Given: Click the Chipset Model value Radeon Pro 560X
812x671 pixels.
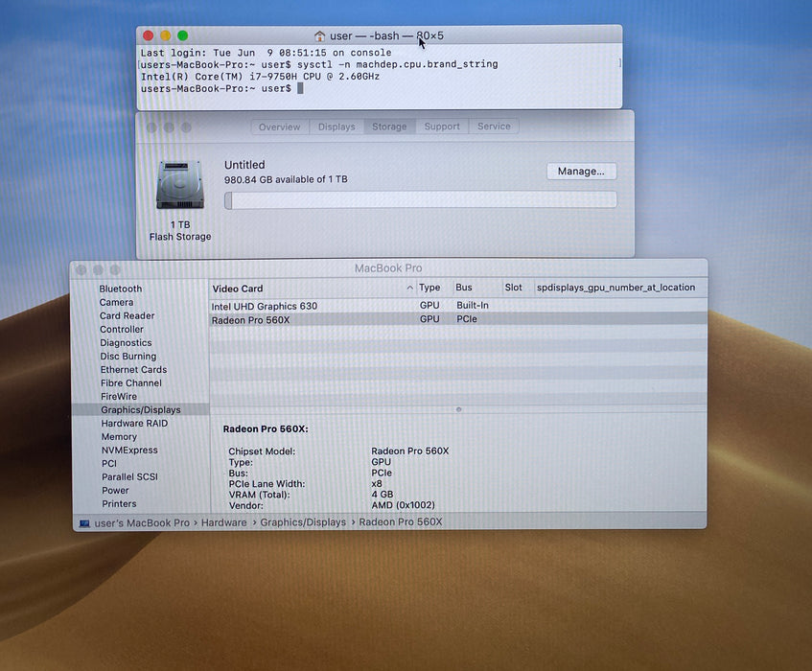Looking at the screenshot, I should point(410,451).
